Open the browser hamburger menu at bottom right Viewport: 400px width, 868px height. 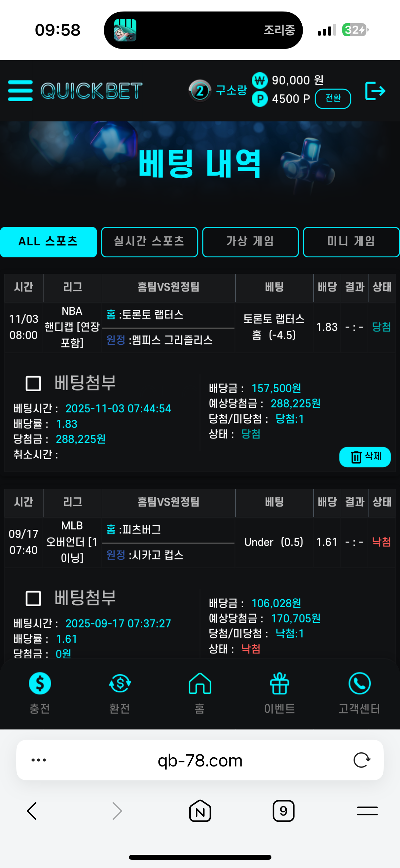tap(367, 811)
